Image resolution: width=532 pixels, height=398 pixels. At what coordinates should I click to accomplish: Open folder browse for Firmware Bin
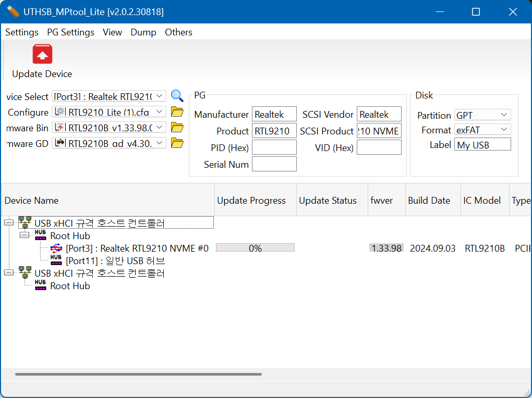177,128
